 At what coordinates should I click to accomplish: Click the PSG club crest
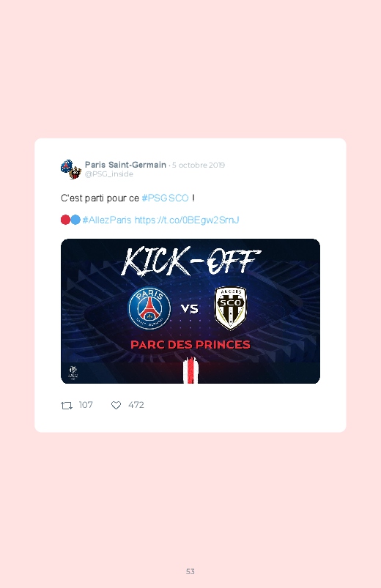[x=149, y=308]
